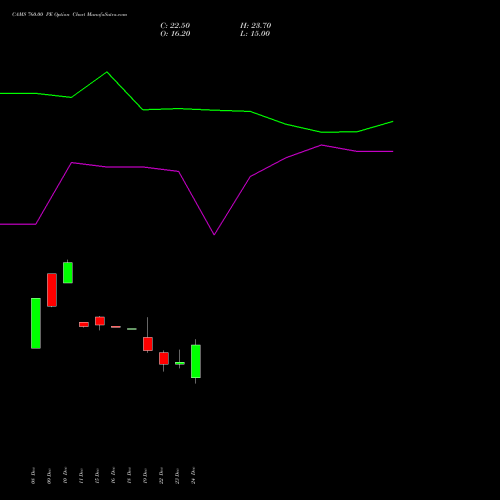Select the green 08 Dec candlestick
The width and height of the screenshot is (500, 500).
[36, 323]
